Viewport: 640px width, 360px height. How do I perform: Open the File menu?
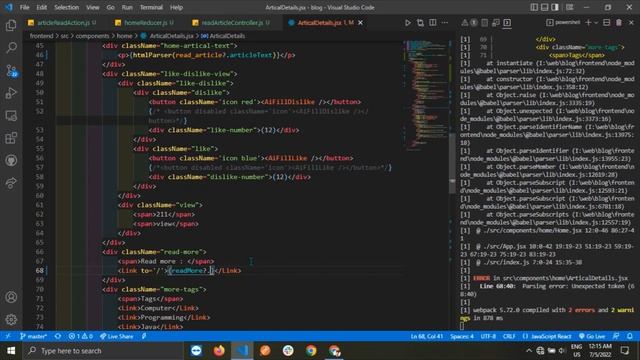click(x=24, y=7)
